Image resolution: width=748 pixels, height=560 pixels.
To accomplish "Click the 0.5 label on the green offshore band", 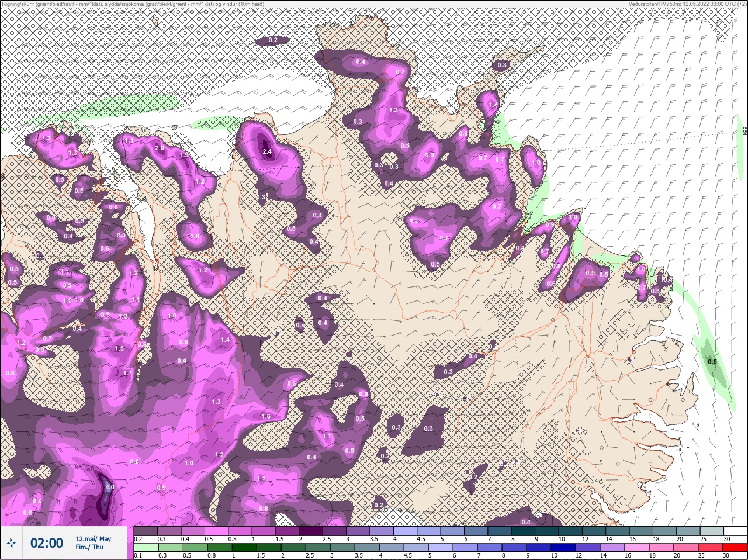I will (x=712, y=362).
